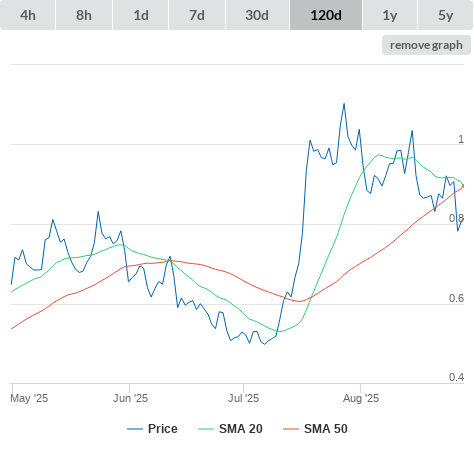Toggle the Price series in legend
The width and height of the screenshot is (474, 455).
(x=152, y=429)
